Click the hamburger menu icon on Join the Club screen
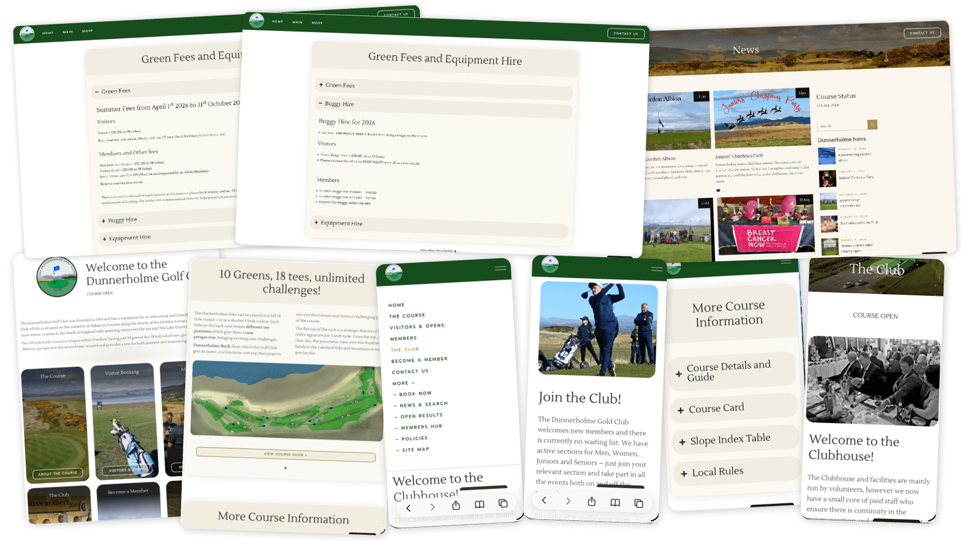This screenshot has width=980, height=551. pos(656,268)
